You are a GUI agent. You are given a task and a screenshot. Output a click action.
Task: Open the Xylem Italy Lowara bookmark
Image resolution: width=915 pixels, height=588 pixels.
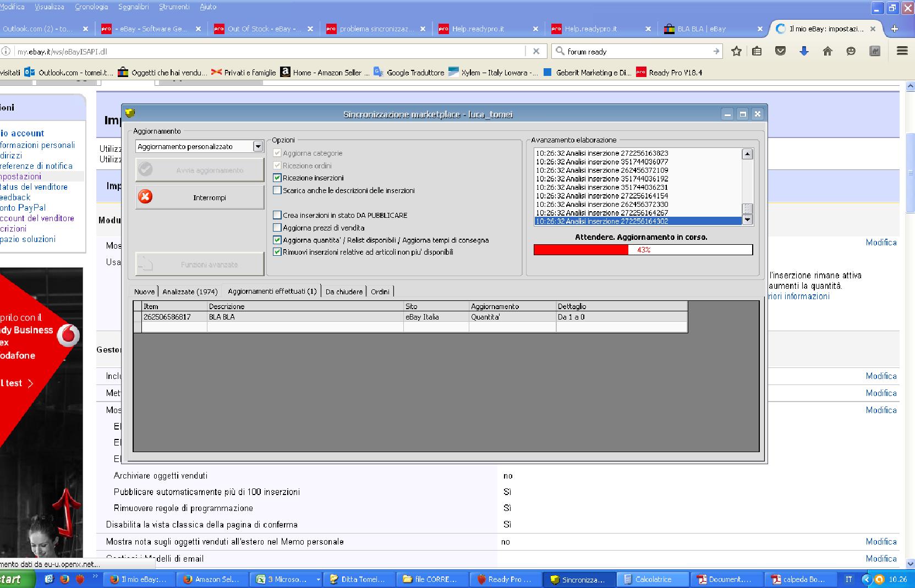point(494,73)
